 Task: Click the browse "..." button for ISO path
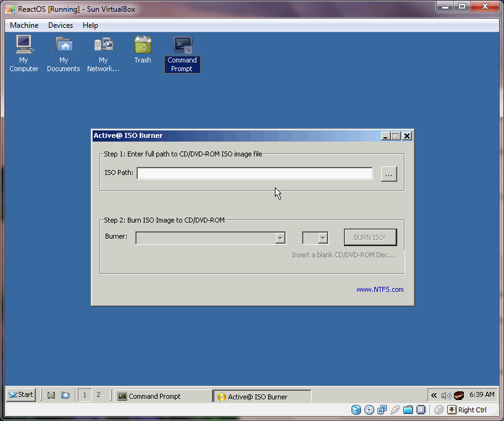(x=388, y=174)
